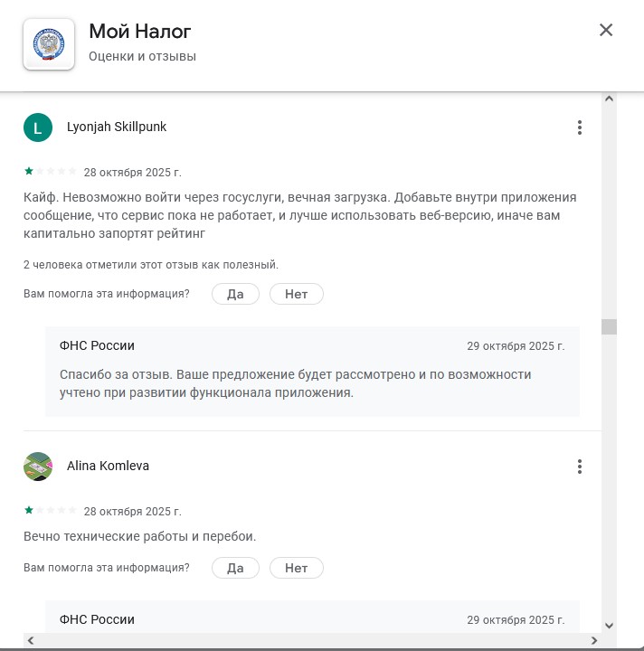Mark Lyonjah's review helpful with Да
644x651 pixels.
click(235, 294)
